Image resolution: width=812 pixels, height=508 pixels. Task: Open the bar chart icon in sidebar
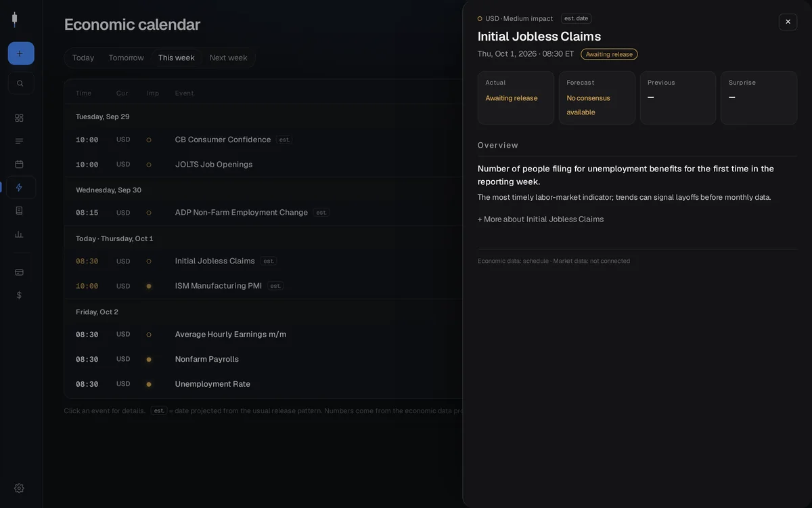(19, 234)
